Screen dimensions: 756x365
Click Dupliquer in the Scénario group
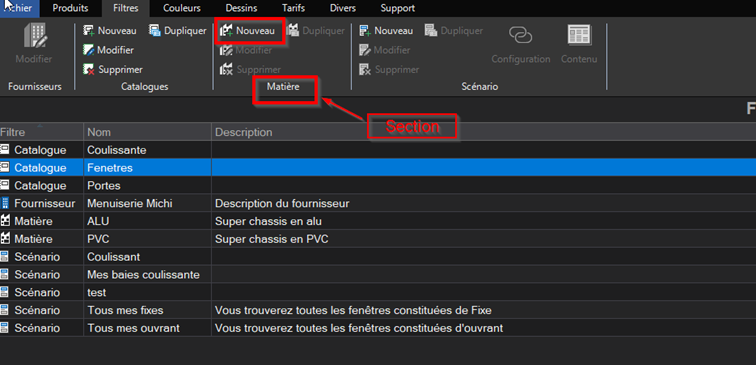click(454, 31)
